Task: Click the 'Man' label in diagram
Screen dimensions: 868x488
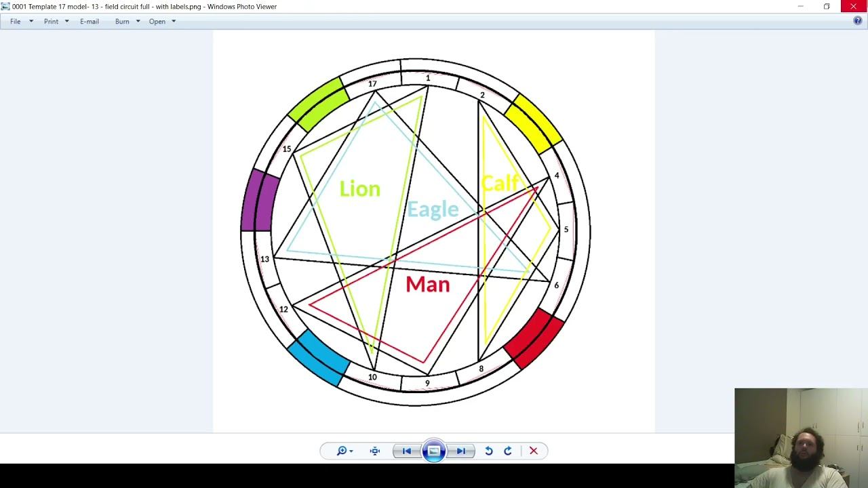Action: point(428,285)
